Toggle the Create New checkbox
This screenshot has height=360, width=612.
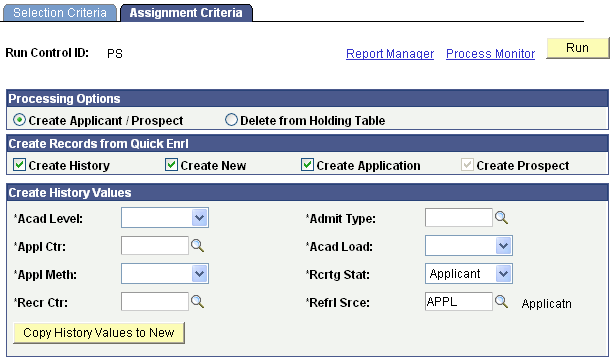171,165
